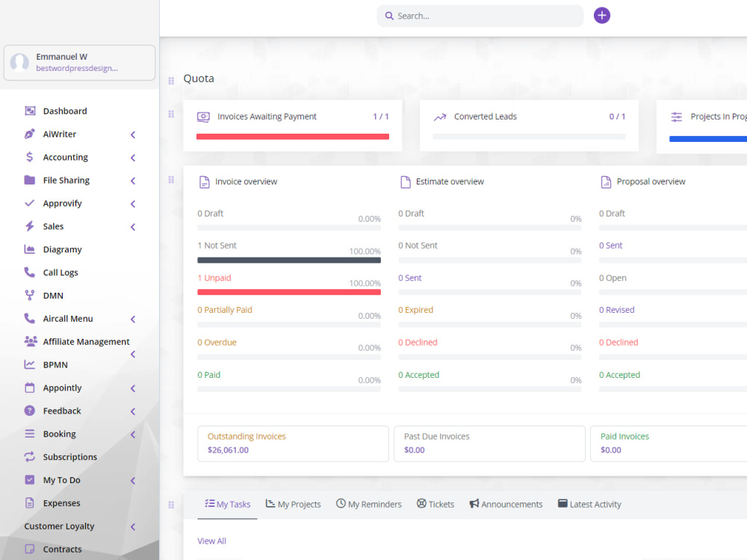Click drag handle beside My Tasks tabs
Viewport: 747px width, 560px height.
click(x=171, y=505)
